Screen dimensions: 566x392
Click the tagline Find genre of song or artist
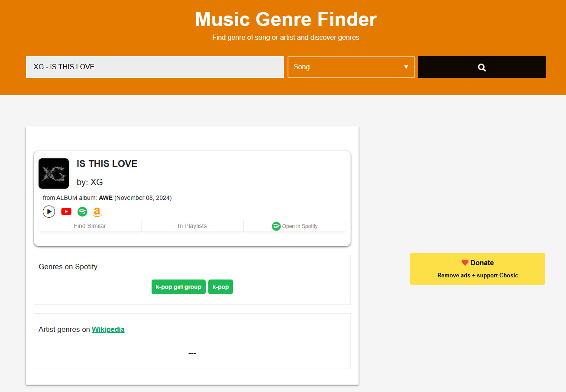[x=286, y=37]
